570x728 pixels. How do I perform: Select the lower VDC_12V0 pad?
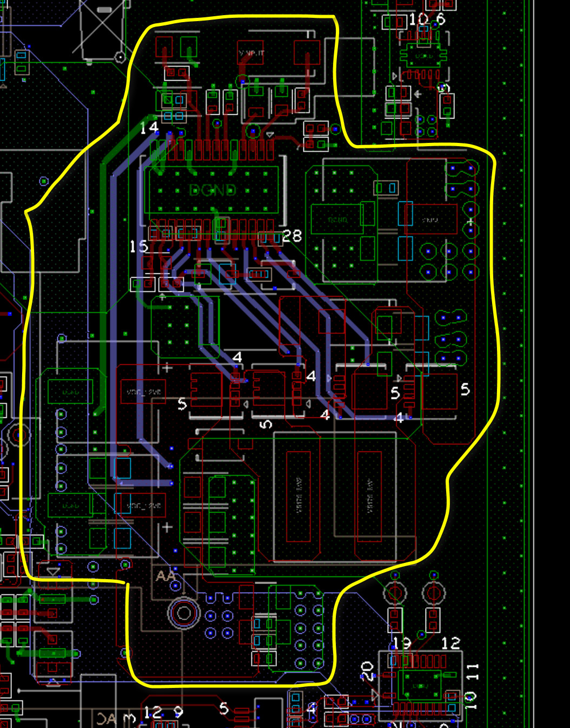144,506
